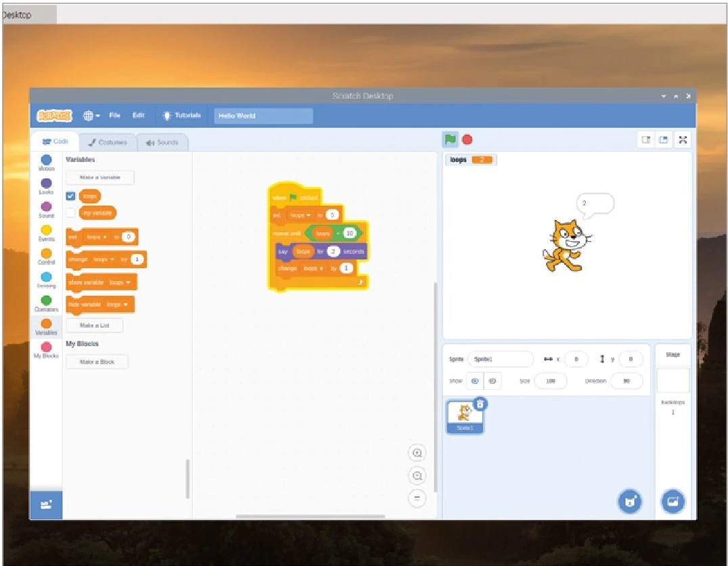Uncheck the loops variable checkbox
Image resolution: width=728 pixels, height=566 pixels.
coord(71,196)
